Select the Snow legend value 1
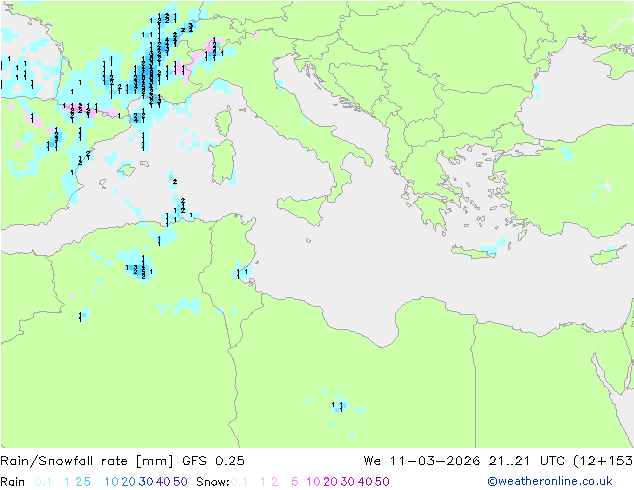This screenshot has height=490, width=634. coord(263,482)
